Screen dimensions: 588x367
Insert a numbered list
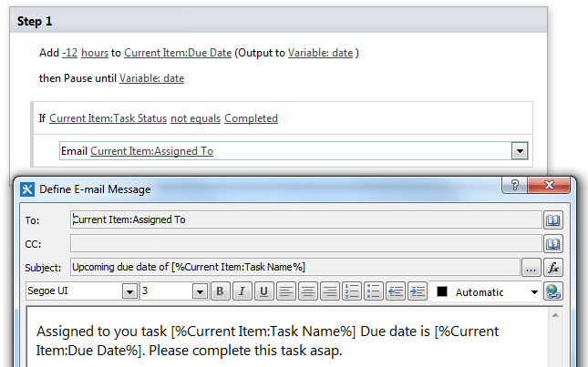coord(352,291)
